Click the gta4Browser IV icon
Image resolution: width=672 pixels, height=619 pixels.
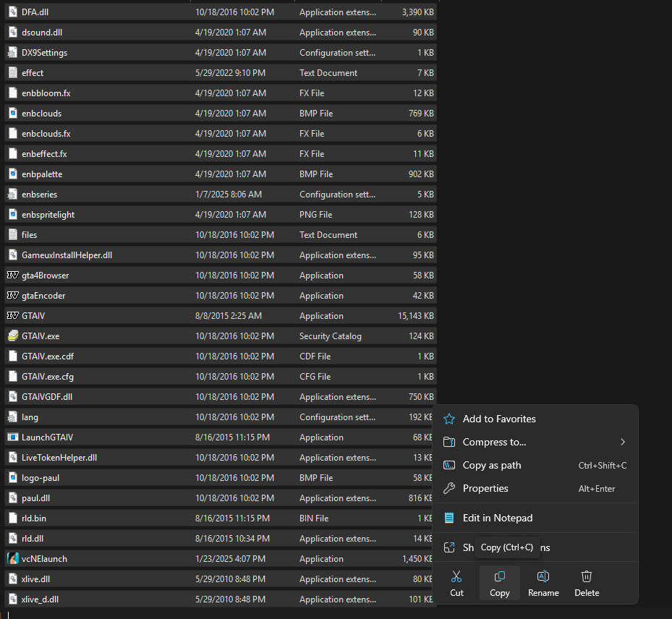pyautogui.click(x=13, y=275)
